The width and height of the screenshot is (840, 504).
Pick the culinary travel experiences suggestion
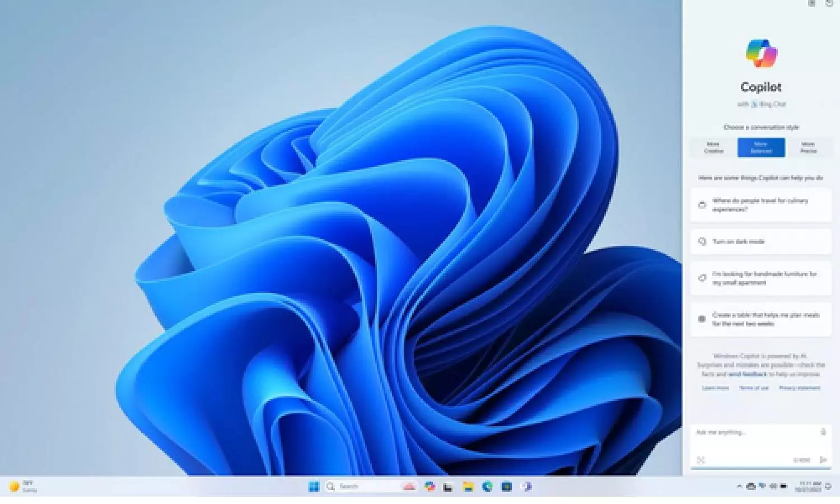[760, 205]
